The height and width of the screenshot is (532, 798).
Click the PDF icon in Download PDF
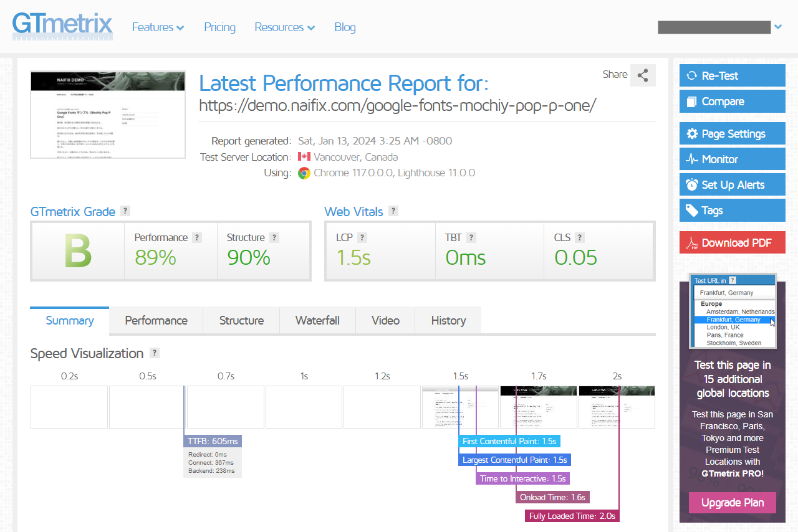click(x=691, y=243)
